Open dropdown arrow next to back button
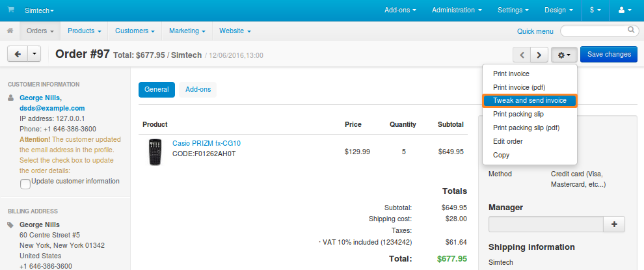Screen dimensions: 644x270 pyautogui.click(x=34, y=54)
